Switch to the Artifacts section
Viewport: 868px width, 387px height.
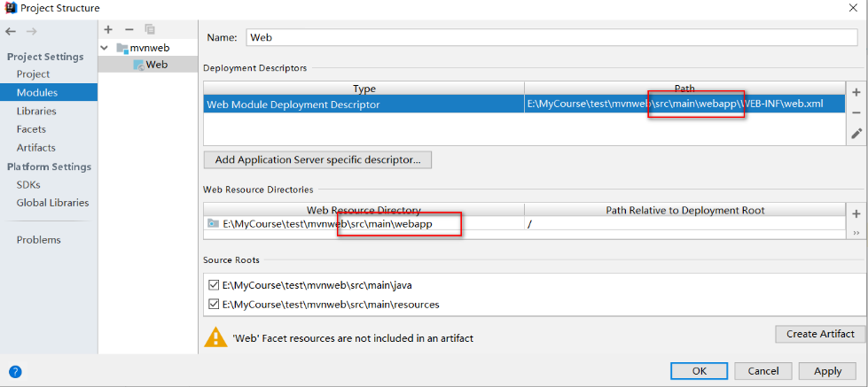(35, 148)
